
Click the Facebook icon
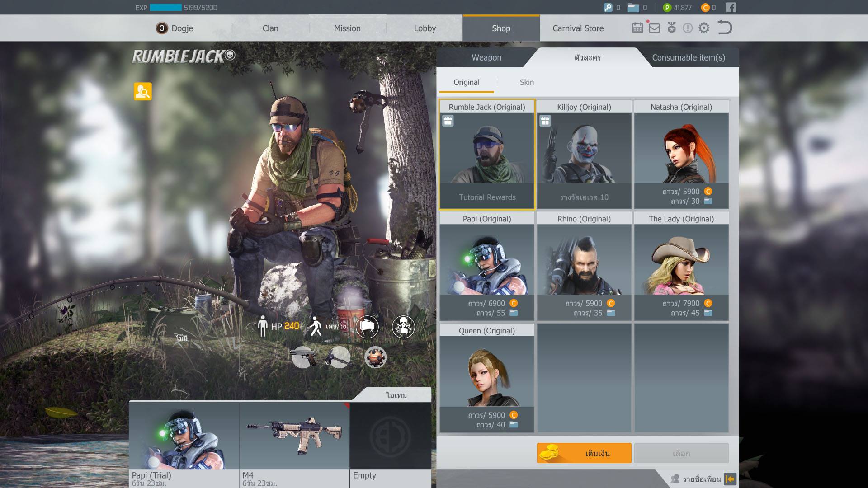(x=731, y=7)
